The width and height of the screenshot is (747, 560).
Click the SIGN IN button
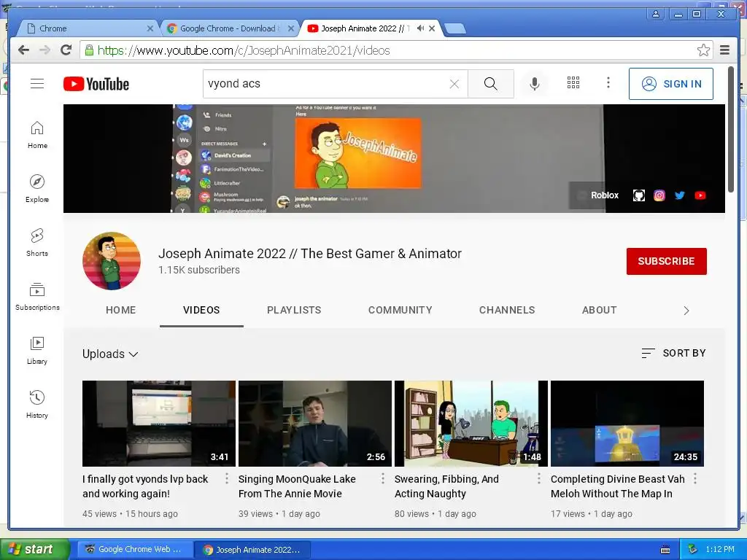[x=671, y=84]
